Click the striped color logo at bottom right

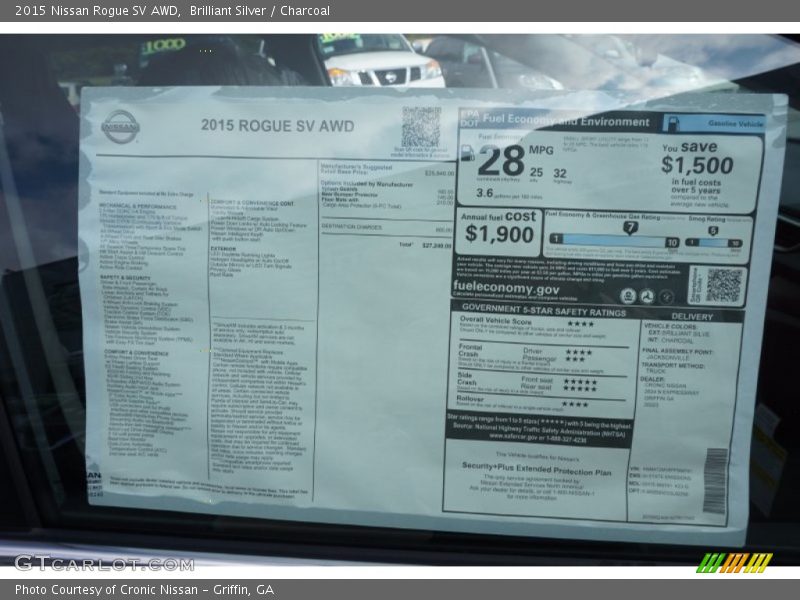pos(734,563)
